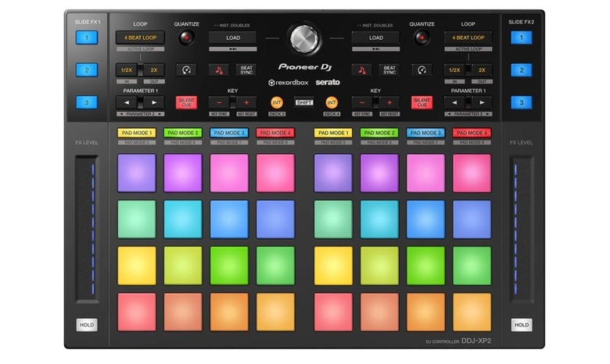This screenshot has height=364, width=610.
Task: Trigger SLIDE FX1 button 1
Action: (x=87, y=37)
